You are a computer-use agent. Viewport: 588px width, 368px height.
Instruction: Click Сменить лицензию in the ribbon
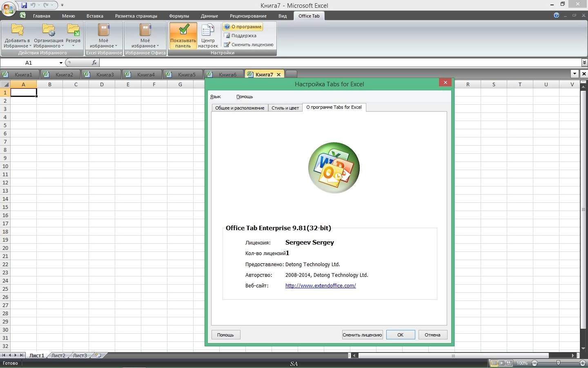[x=249, y=45]
